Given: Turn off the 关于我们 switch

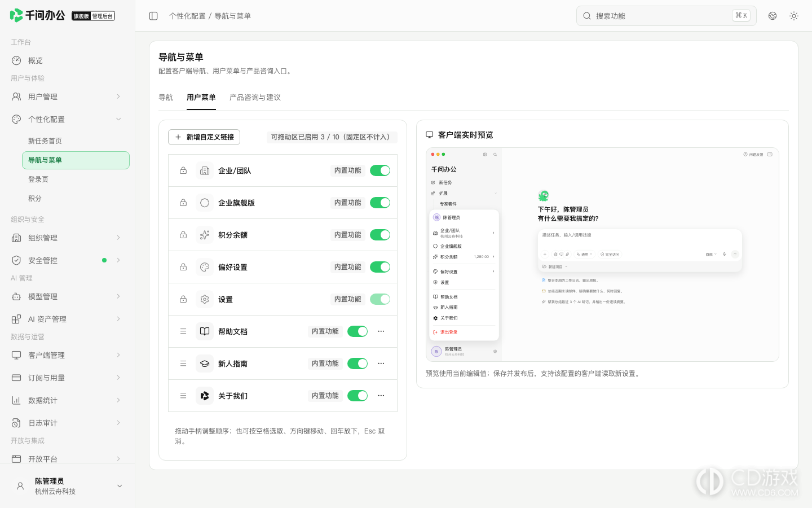Looking at the screenshot, I should [358, 396].
